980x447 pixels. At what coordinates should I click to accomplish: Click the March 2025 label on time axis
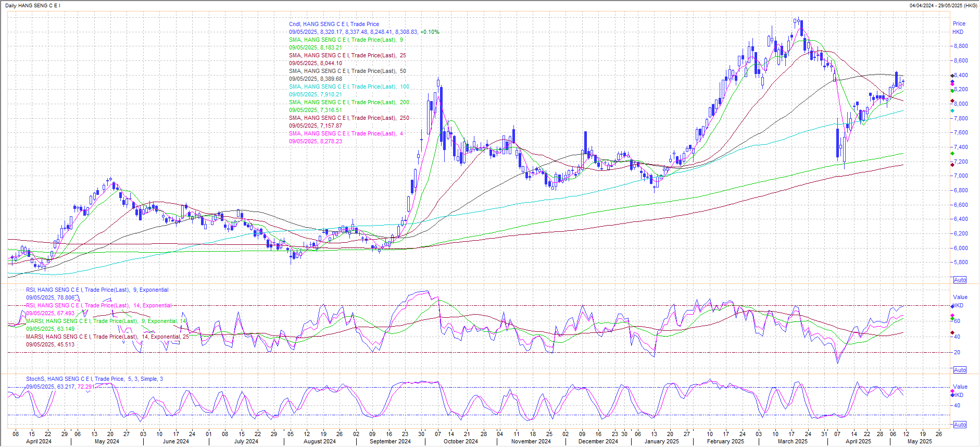click(793, 441)
